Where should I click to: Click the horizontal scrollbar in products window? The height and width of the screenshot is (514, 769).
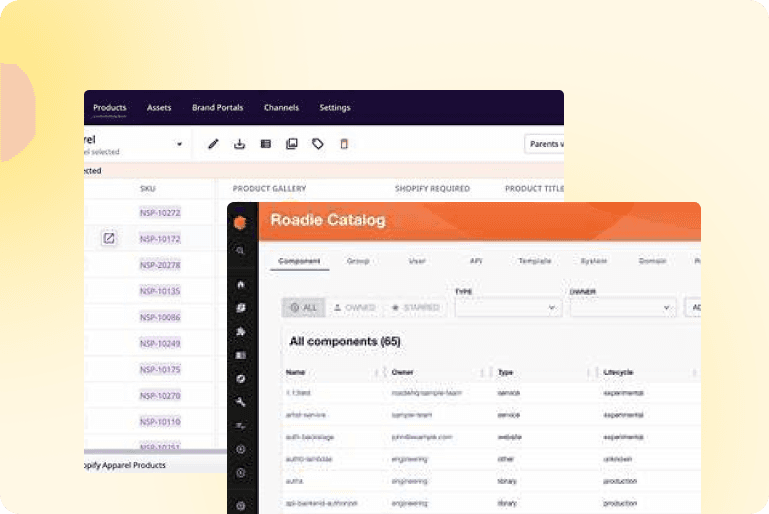point(155,451)
